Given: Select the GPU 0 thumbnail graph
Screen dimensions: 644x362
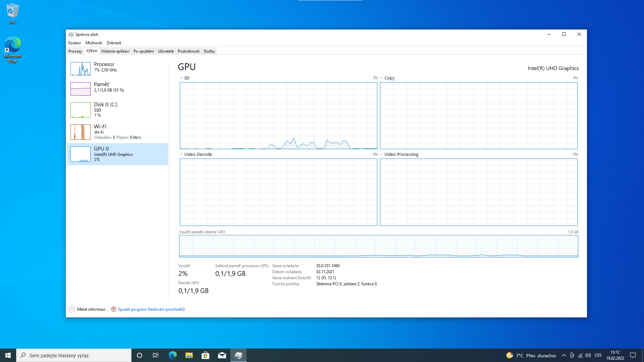Looking at the screenshot, I should tap(80, 154).
